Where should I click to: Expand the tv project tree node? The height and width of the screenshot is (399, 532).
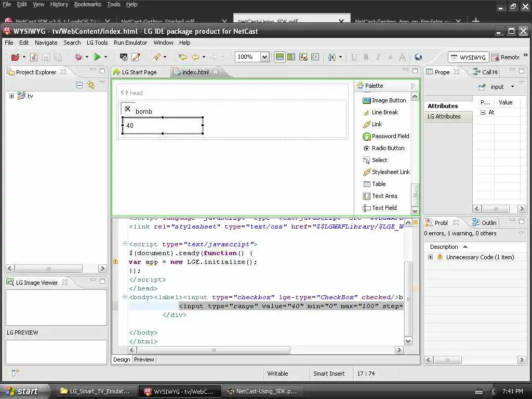[11, 96]
